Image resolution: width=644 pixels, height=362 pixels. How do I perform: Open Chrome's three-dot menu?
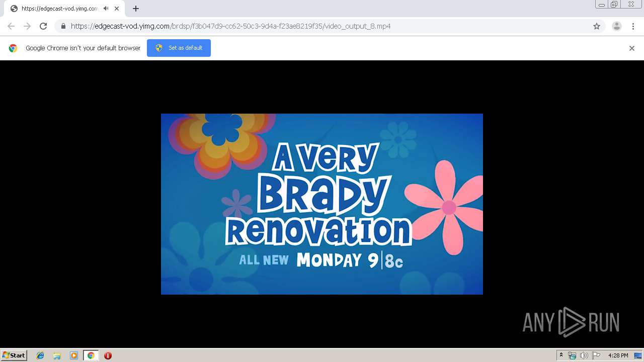[633, 26]
